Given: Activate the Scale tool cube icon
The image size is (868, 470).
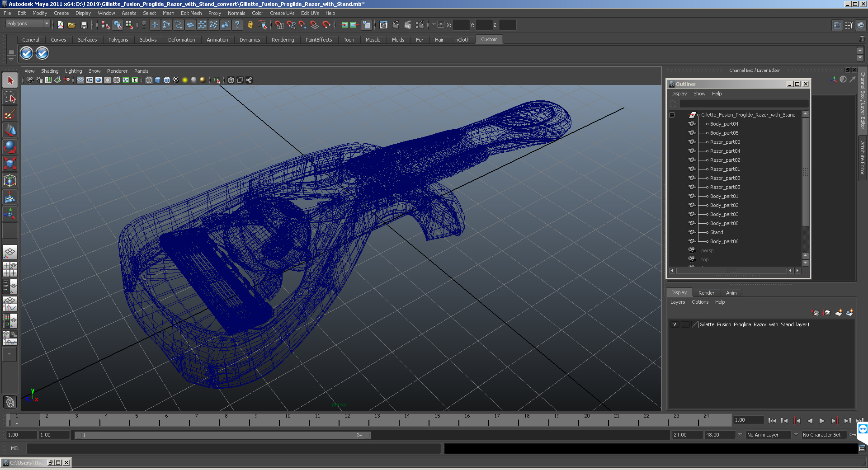Looking at the screenshot, I should tap(10, 163).
